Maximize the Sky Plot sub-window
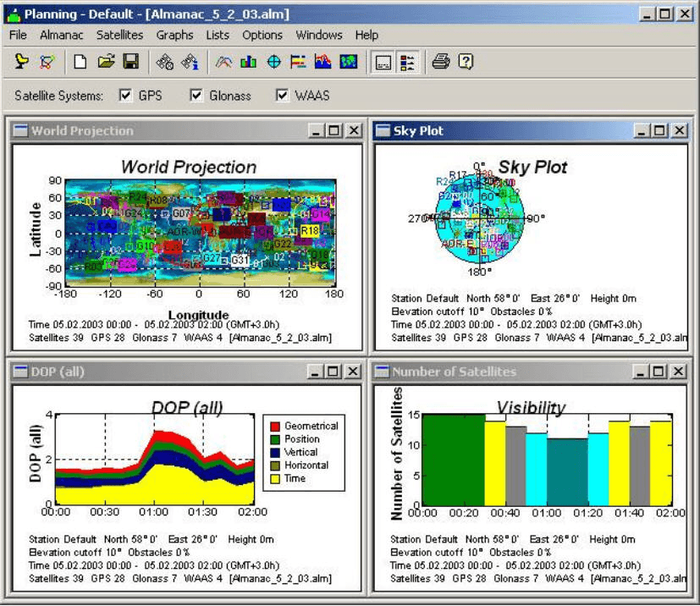 [660, 130]
